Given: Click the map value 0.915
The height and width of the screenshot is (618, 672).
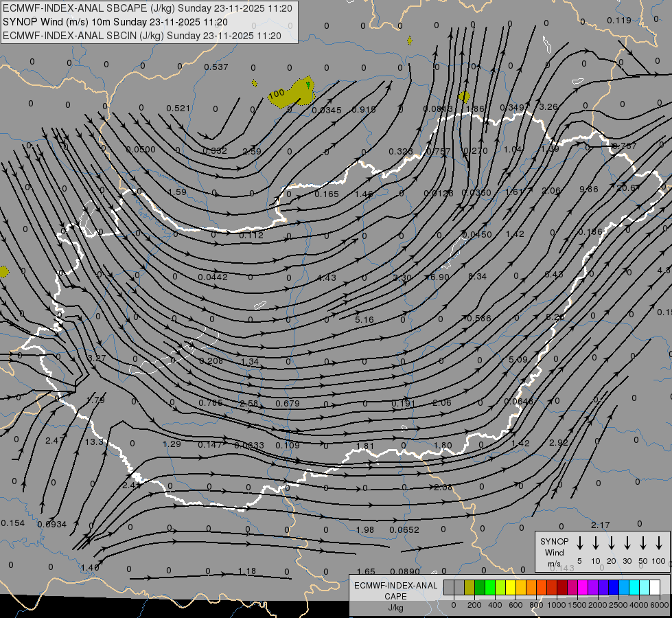Looking at the screenshot, I should point(363,110).
